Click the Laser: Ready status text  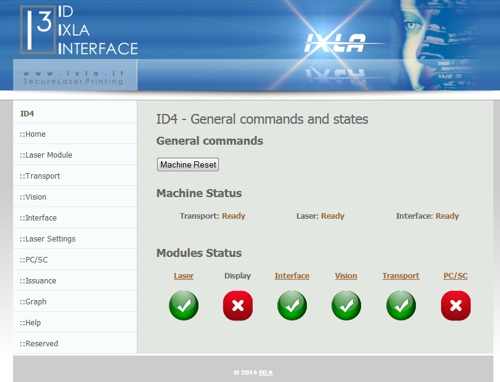[x=320, y=216]
